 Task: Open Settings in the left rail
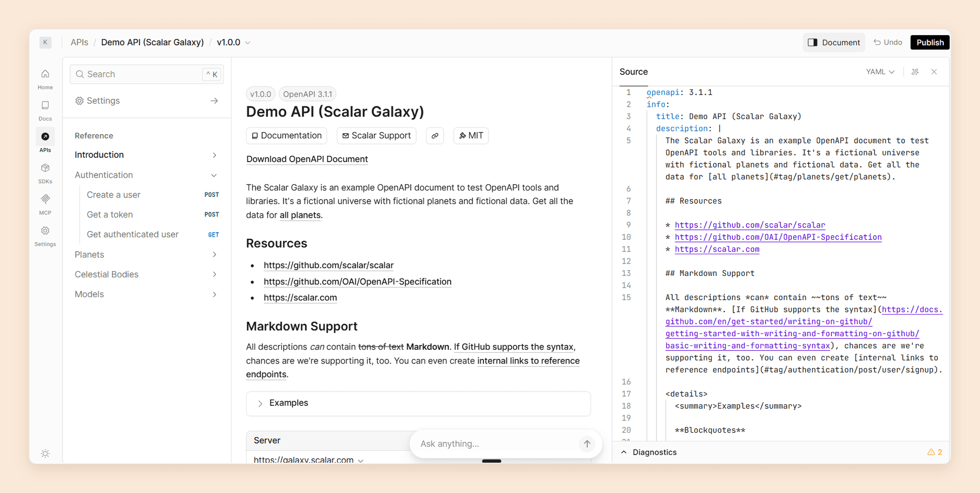point(45,236)
